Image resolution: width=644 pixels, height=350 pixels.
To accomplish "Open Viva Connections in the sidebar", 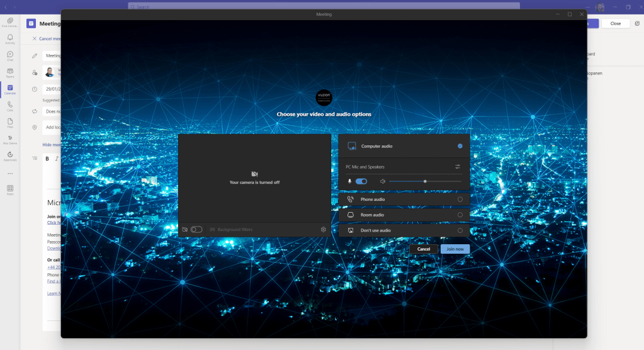I will (10, 22).
